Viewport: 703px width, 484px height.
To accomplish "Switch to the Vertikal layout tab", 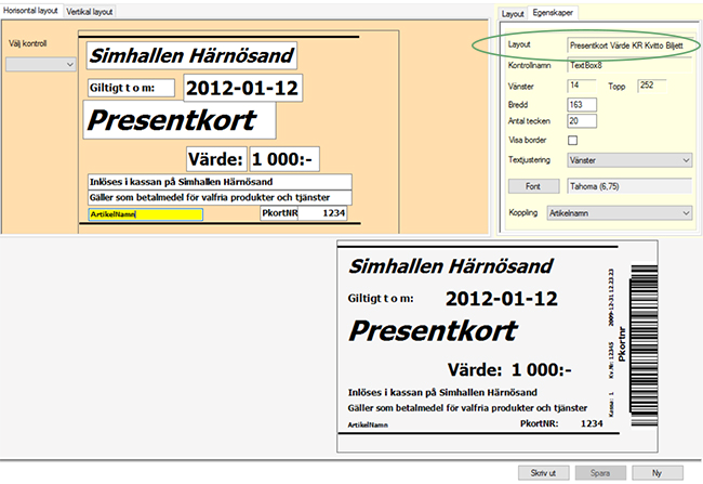I will pos(90,12).
